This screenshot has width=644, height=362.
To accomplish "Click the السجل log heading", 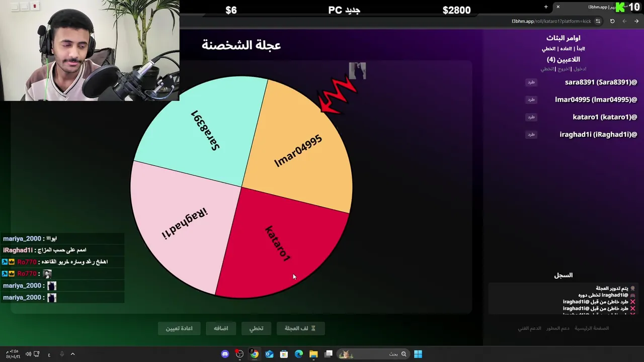I will coord(563,276).
